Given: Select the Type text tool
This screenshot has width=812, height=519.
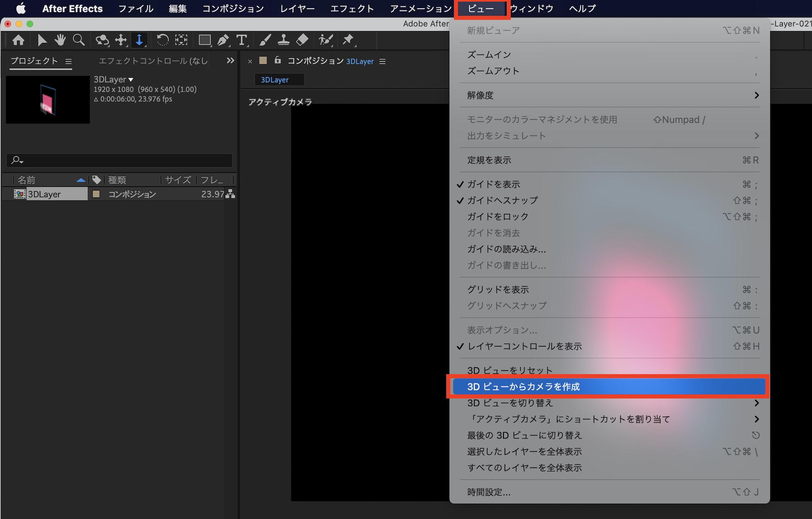Looking at the screenshot, I should (x=242, y=40).
